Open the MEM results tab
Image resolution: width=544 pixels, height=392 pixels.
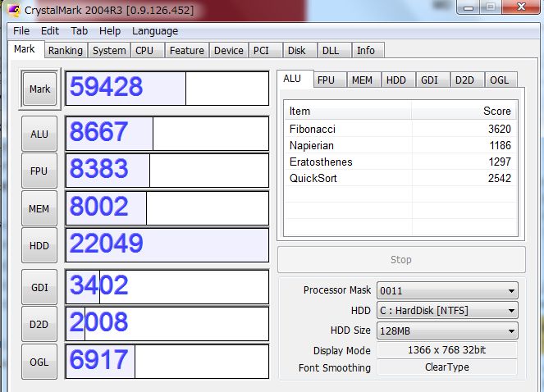362,80
